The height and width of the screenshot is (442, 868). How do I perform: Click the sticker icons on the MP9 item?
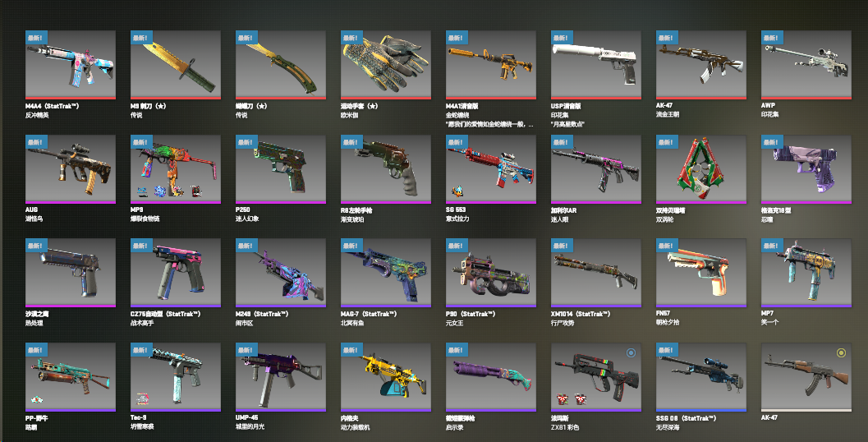click(169, 191)
